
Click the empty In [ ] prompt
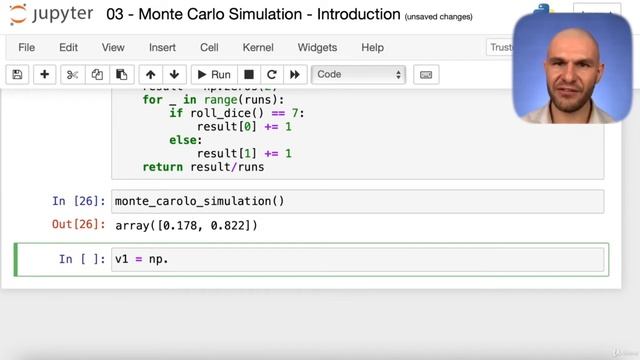(x=82, y=259)
